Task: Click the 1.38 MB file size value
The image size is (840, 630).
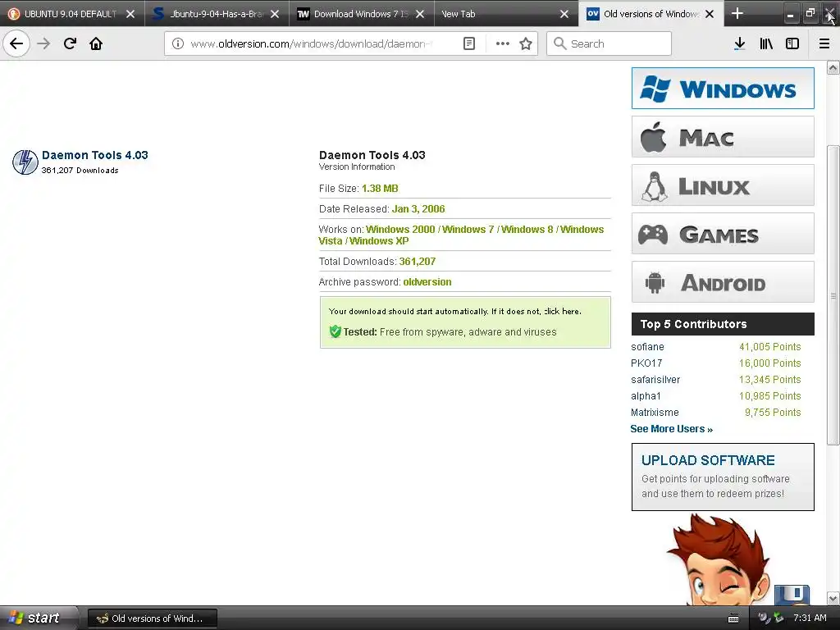Action: pyautogui.click(x=380, y=189)
